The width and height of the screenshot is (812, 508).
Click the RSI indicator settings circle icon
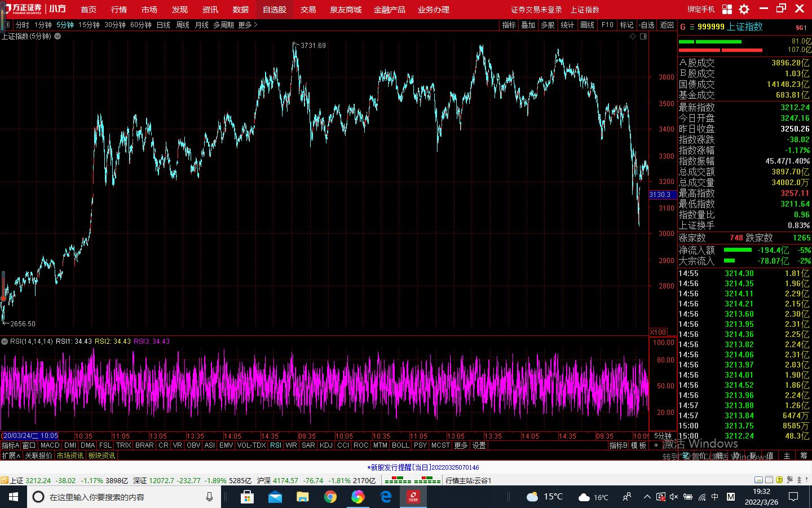click(x=5, y=341)
